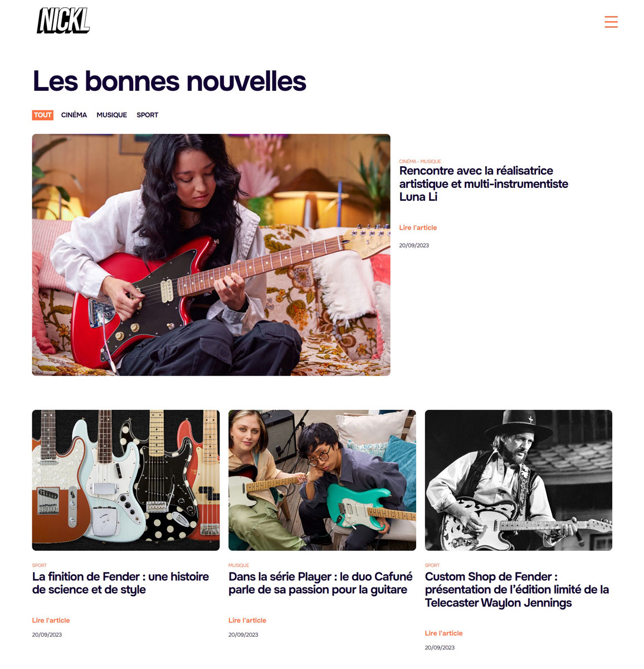Click CINÉMA - MUSIQUE category label

[x=420, y=161]
